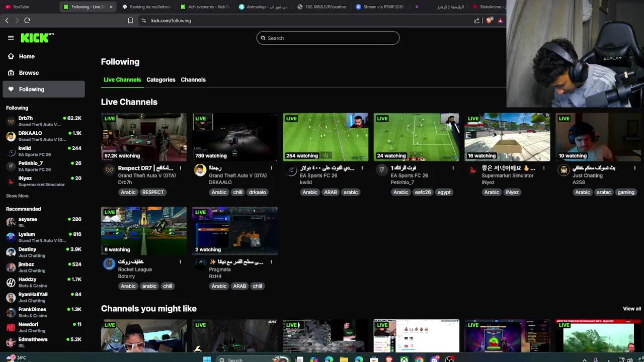Switch to Stream via RTMP tab
Screen dimensions: 644x362
pos(380,7)
